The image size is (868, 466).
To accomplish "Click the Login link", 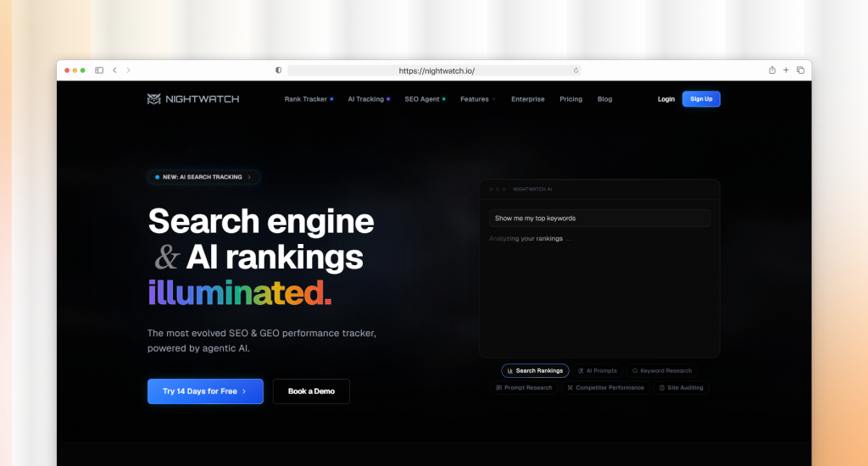I will pyautogui.click(x=666, y=99).
